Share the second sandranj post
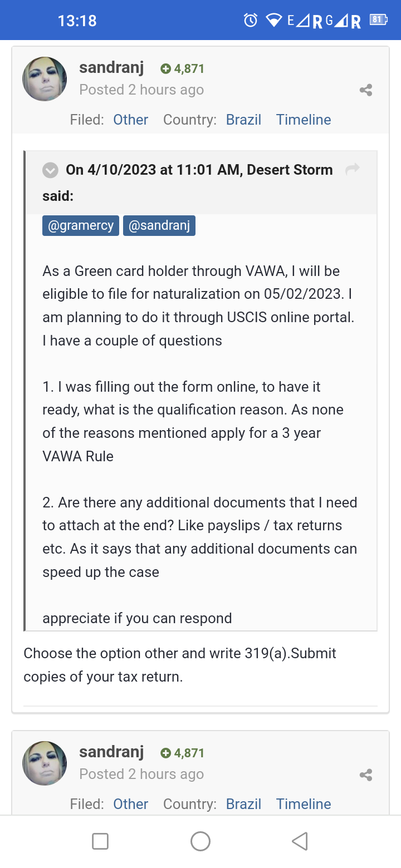The height and width of the screenshot is (868, 401). (366, 775)
